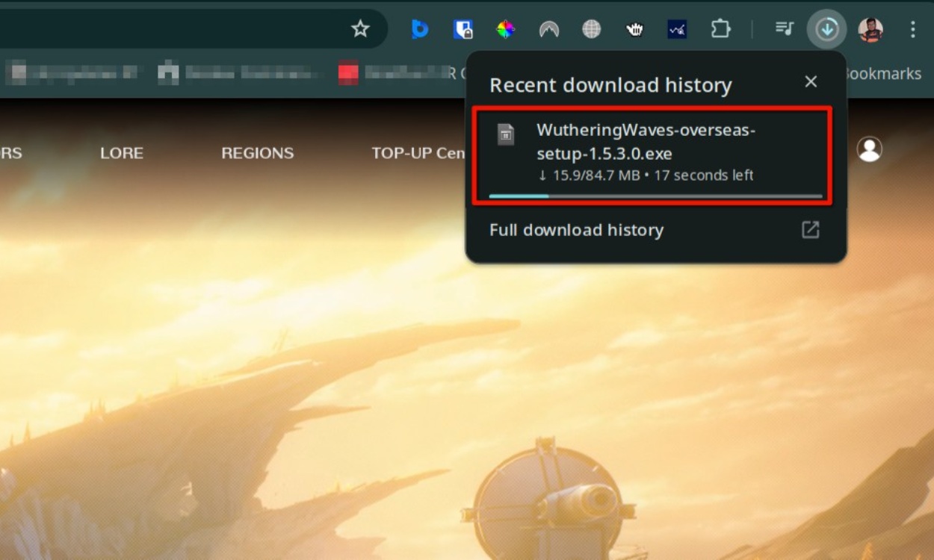Open Full download history

tap(576, 230)
